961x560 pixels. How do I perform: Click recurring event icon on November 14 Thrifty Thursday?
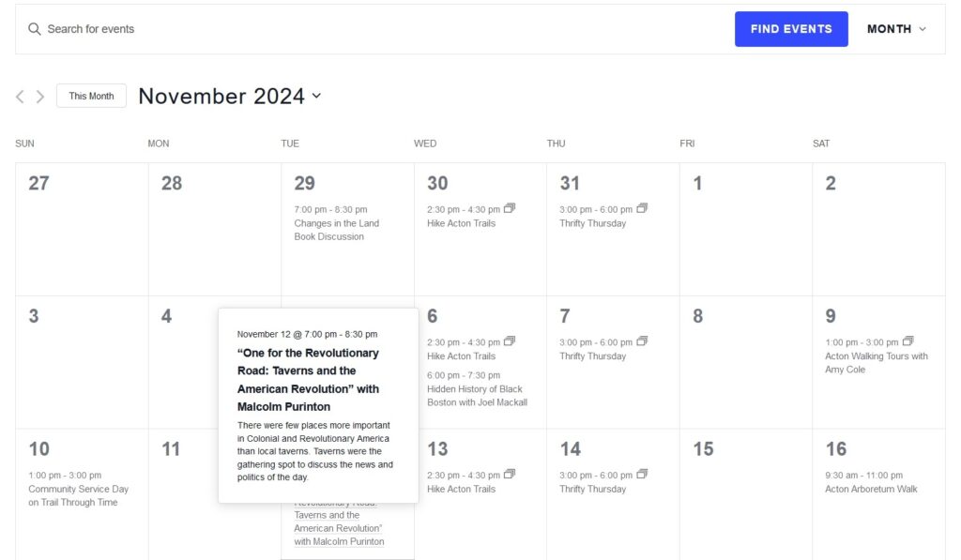pyautogui.click(x=642, y=473)
